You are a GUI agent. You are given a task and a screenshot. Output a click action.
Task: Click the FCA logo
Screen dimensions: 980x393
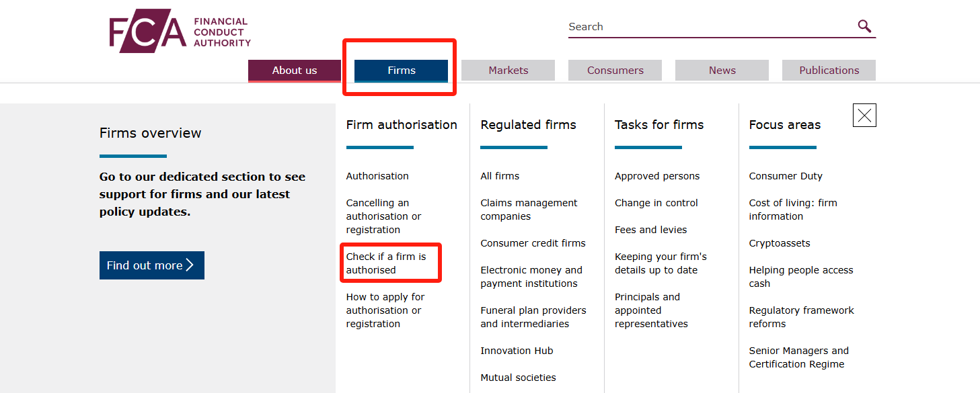point(180,31)
